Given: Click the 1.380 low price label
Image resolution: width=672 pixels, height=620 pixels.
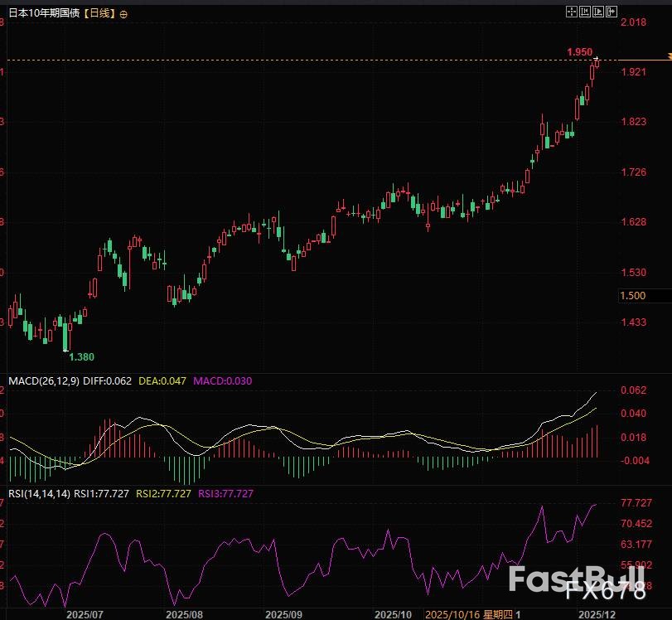Looking at the screenshot, I should click(x=81, y=357).
